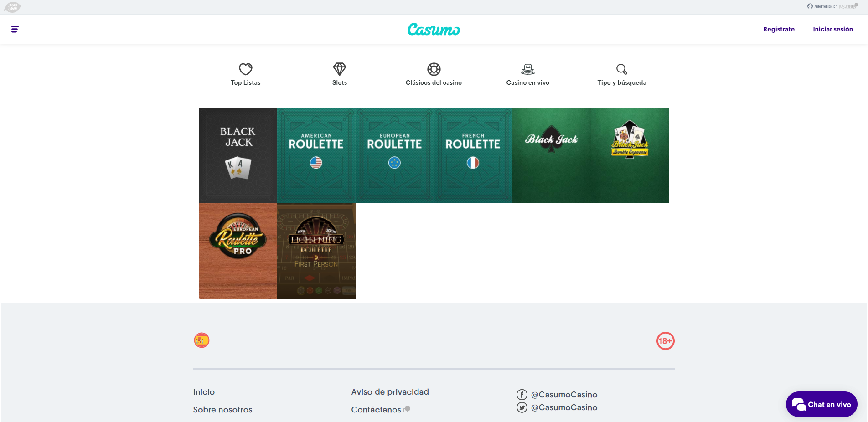This screenshot has height=422, width=868.
Task: Open Black Jack Double Exposure game
Action: click(x=630, y=155)
